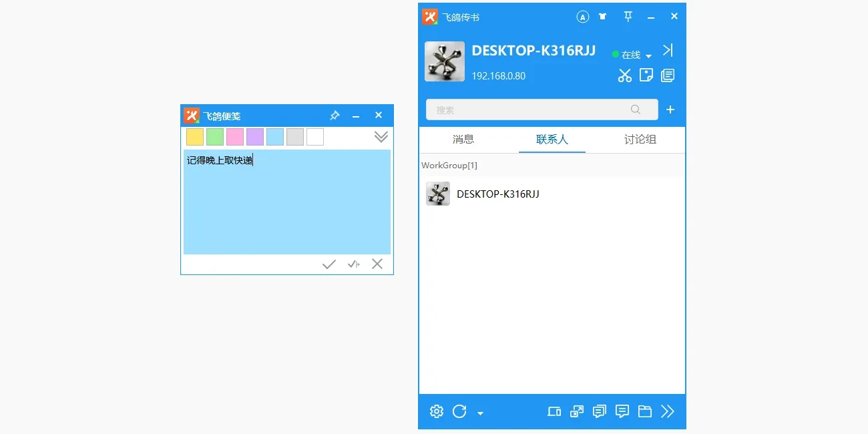The image size is (868, 434).
Task: Pin the 飞鸽便笺 sticky note window
Action: click(x=335, y=116)
